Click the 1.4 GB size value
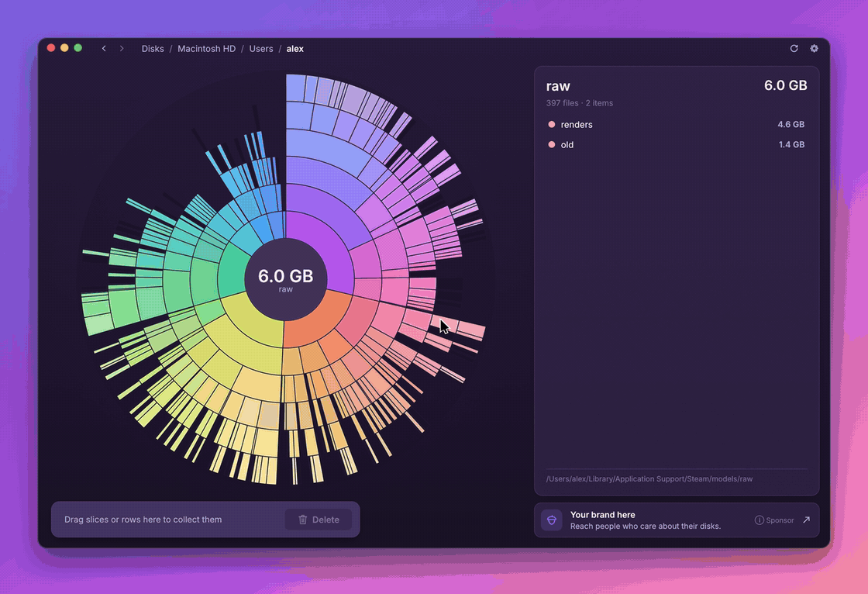868x594 pixels. pyautogui.click(x=791, y=144)
